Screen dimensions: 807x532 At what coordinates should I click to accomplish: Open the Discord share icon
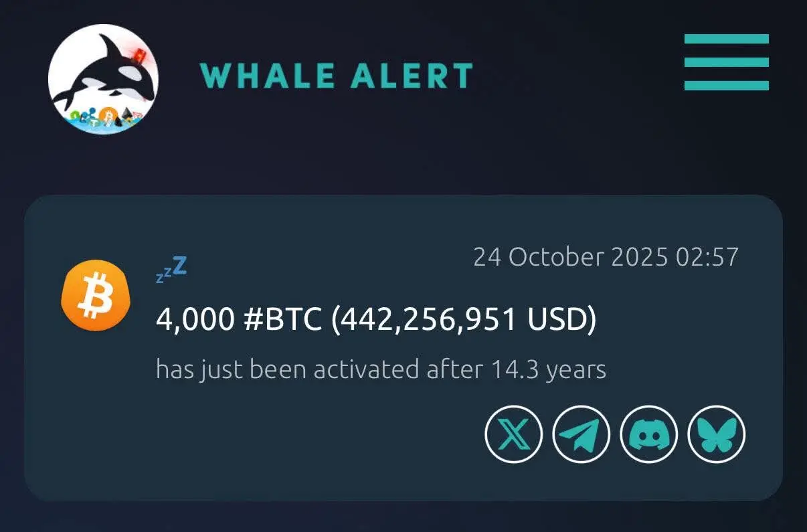[x=649, y=434]
